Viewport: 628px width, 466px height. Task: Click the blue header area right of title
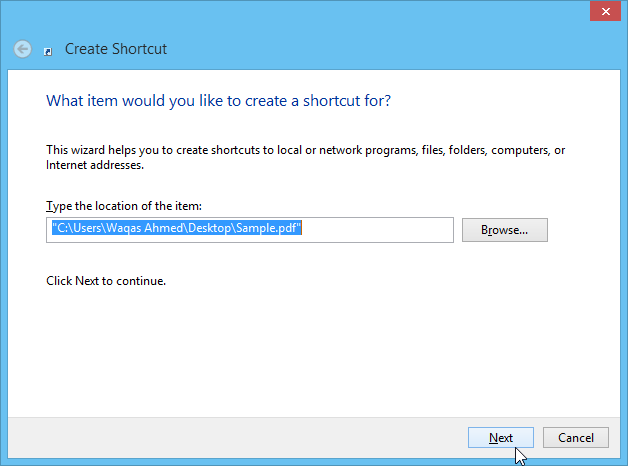(400, 49)
